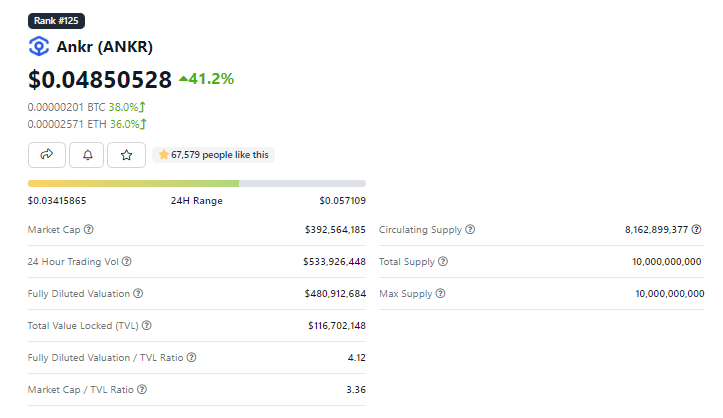Open the 24 Hour Trading Vol info icon
This screenshot has height=418, width=723.
pos(126,261)
